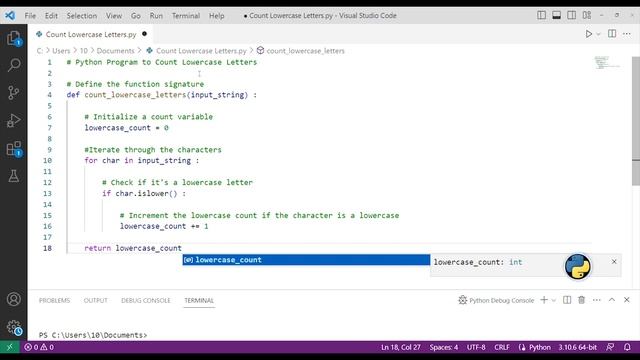Close suggestion details popup
This screenshot has height=360, width=640.
tap(614, 262)
